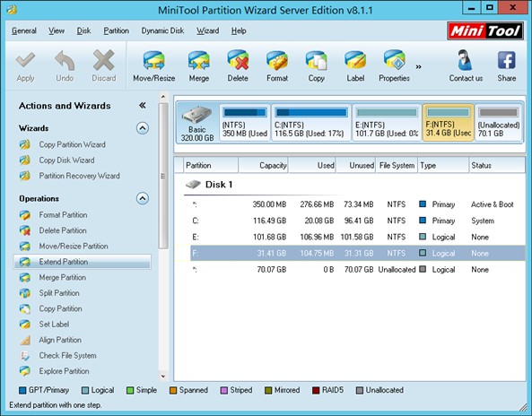
Task: Choose Copy Partition in Operations
Action: pyautogui.click(x=60, y=308)
